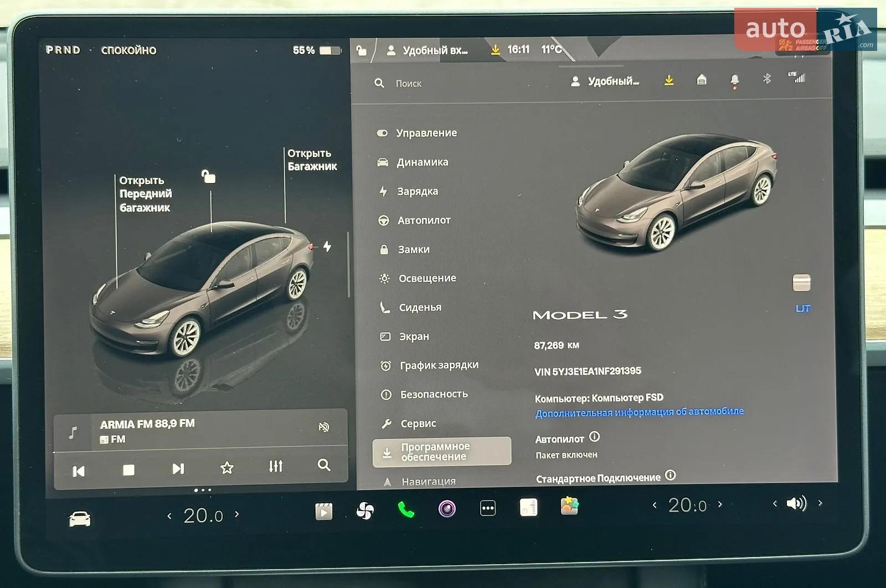The width and height of the screenshot is (886, 588).
Task: Skip to previous radio station
Action: pyautogui.click(x=79, y=471)
